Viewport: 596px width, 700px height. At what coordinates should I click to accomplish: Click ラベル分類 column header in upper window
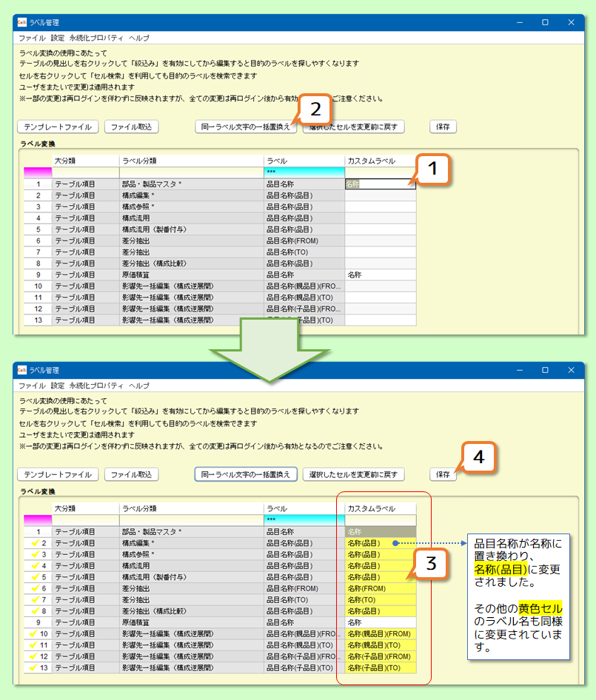click(191, 161)
